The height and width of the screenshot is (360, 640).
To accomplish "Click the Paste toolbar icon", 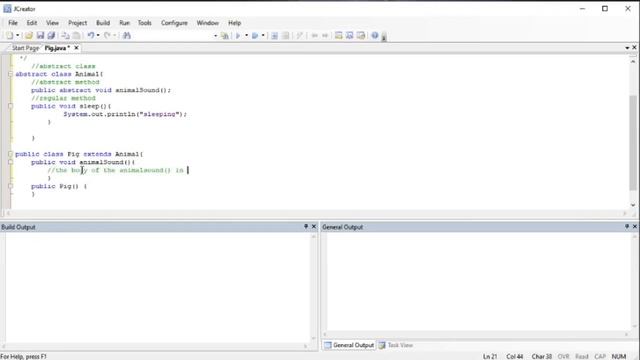I will click(x=76, y=36).
